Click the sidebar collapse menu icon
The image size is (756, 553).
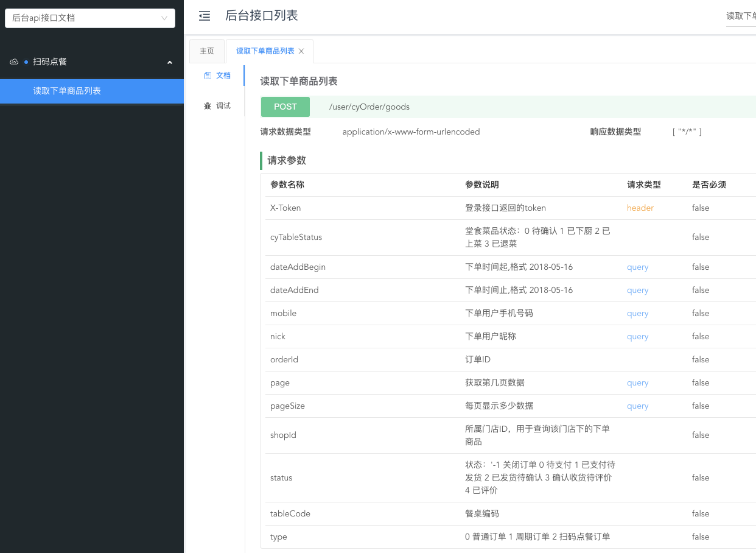click(205, 16)
